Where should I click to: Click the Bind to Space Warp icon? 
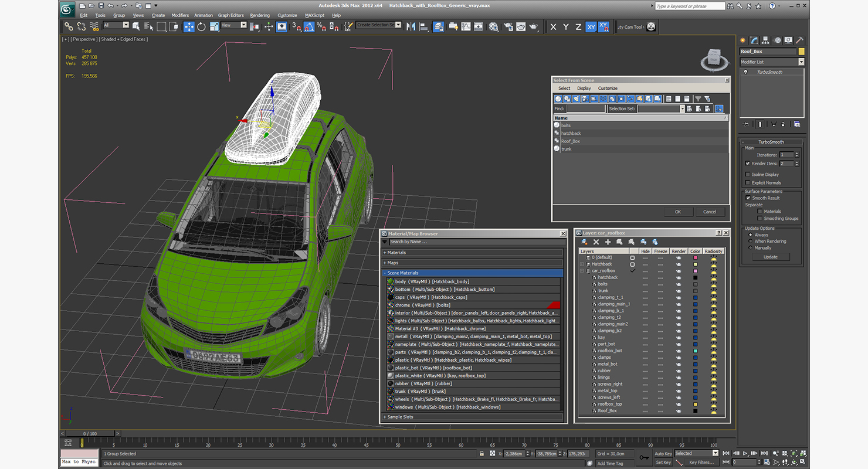[x=94, y=26]
